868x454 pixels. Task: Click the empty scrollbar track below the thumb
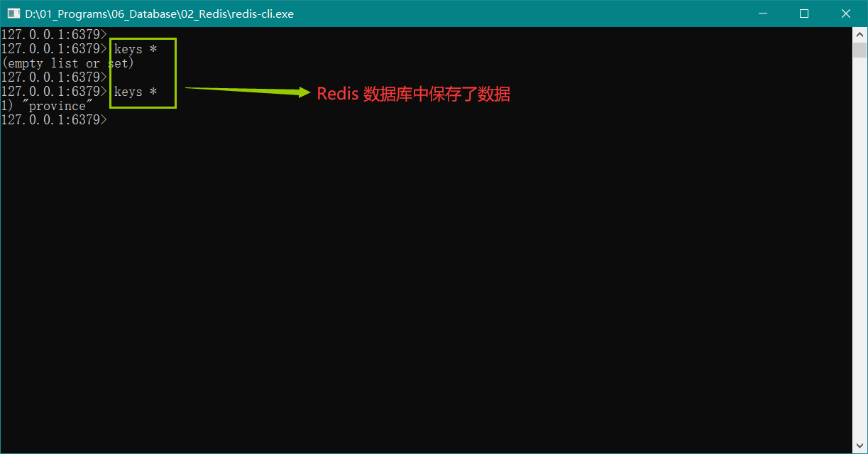pyautogui.click(x=859, y=249)
